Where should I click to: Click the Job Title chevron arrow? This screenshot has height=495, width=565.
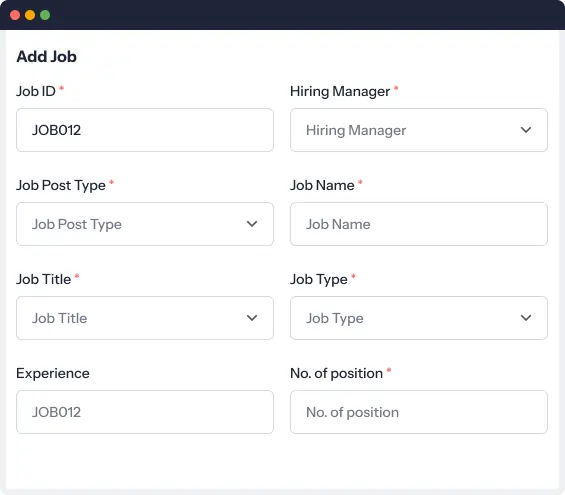[252, 318]
